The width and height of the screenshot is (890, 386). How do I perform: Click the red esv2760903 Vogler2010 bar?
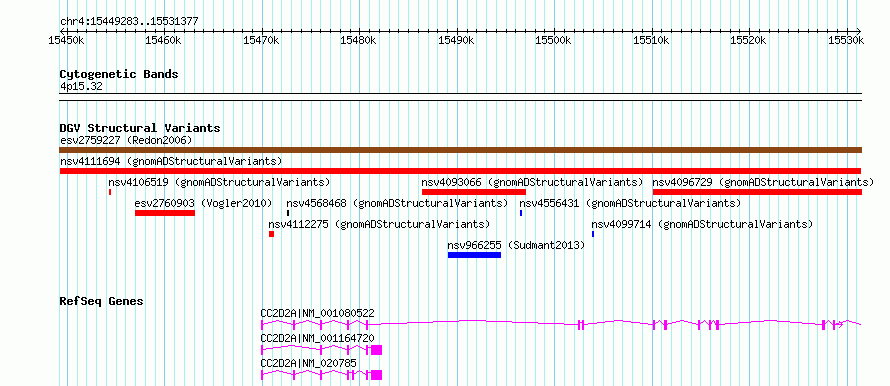click(x=165, y=213)
